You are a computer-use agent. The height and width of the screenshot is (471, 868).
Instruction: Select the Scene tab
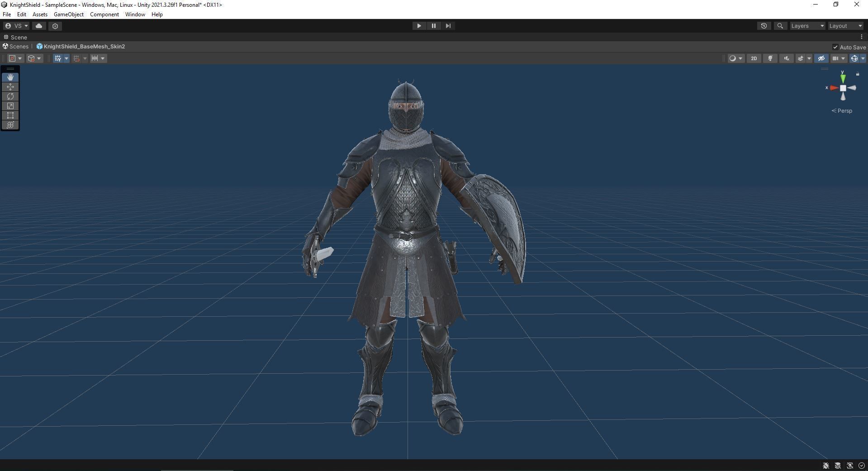coord(15,37)
